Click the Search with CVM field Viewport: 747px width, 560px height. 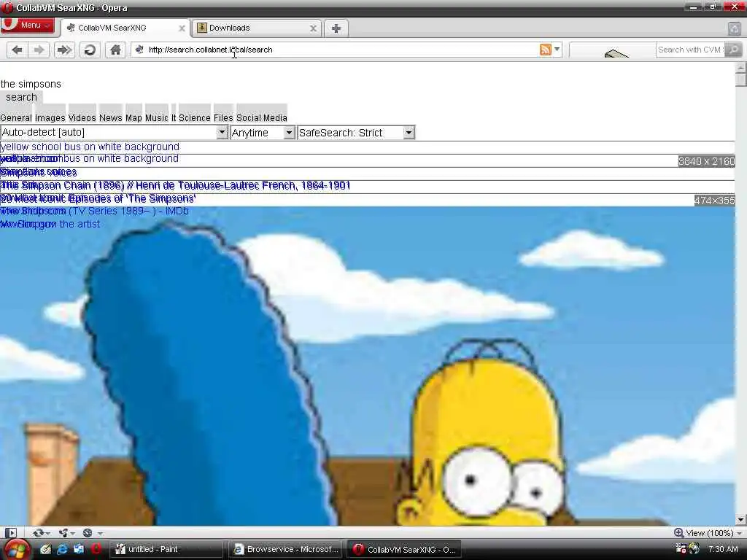click(x=690, y=50)
